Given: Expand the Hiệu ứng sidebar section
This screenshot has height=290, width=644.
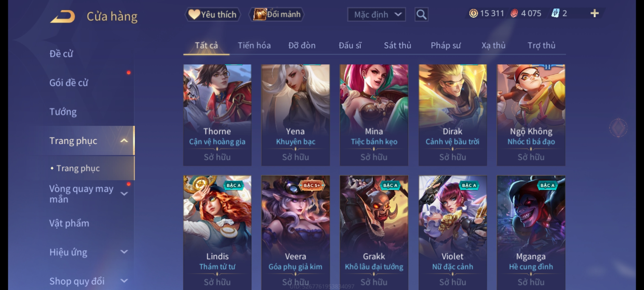Looking at the screenshot, I should (124, 252).
